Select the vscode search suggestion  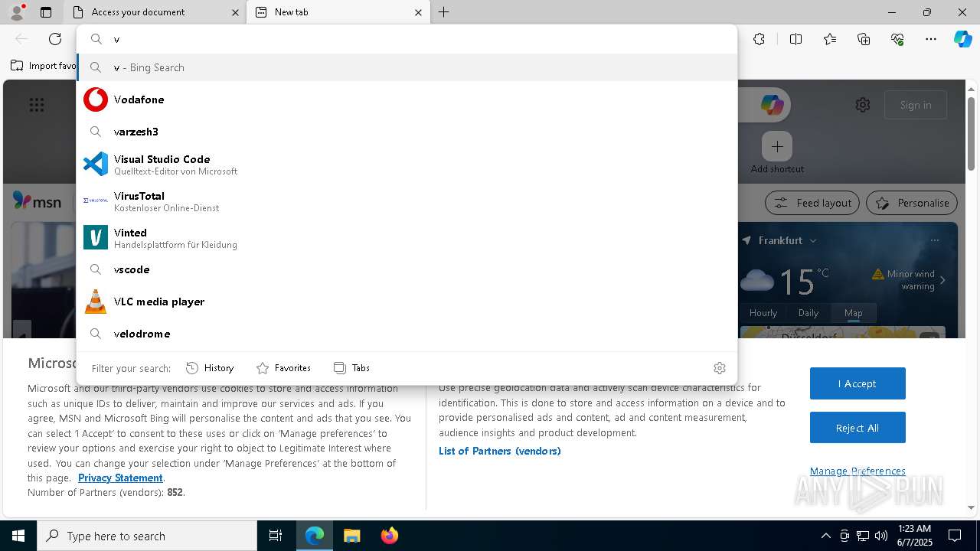(x=407, y=269)
